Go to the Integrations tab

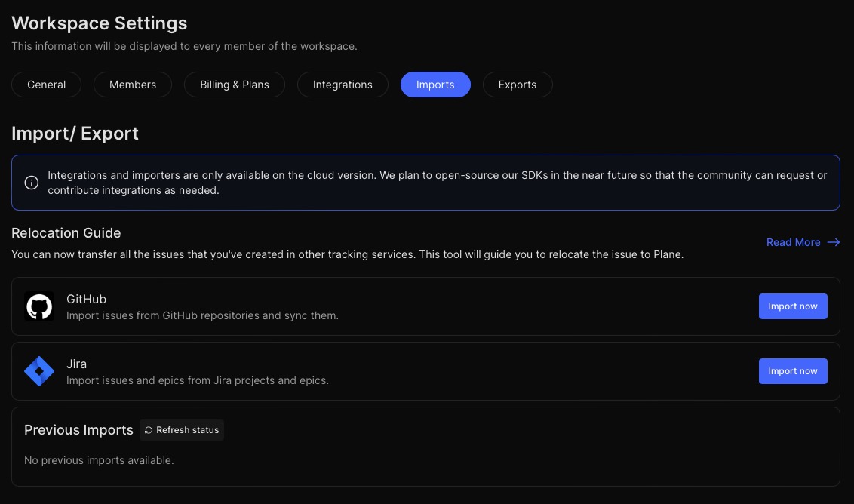click(x=343, y=85)
